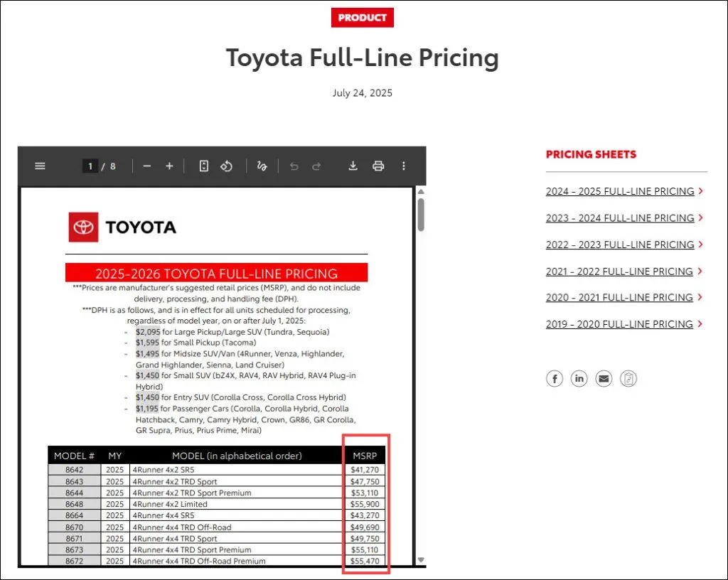Click 4Runner 4x2 Limited model name
The image size is (728, 580).
pyautogui.click(x=170, y=504)
